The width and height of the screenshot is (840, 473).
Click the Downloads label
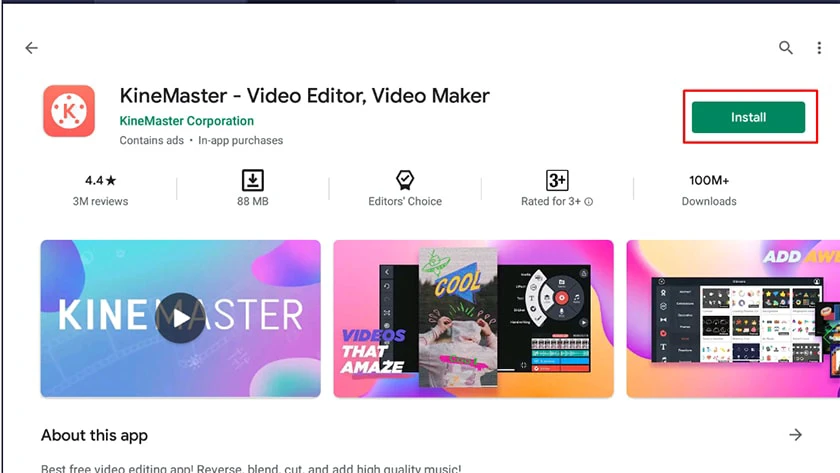(x=709, y=201)
